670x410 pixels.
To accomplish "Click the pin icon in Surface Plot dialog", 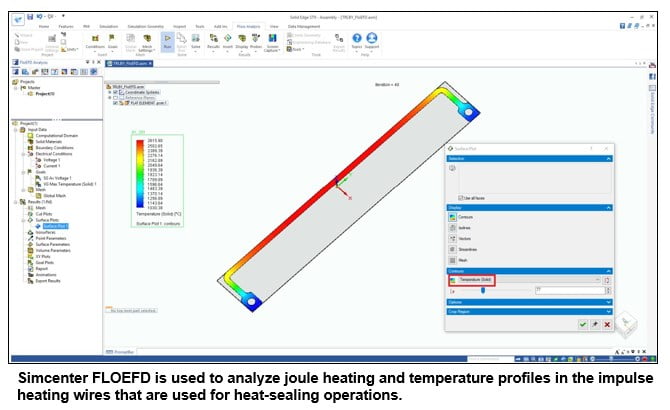I will [x=595, y=325].
